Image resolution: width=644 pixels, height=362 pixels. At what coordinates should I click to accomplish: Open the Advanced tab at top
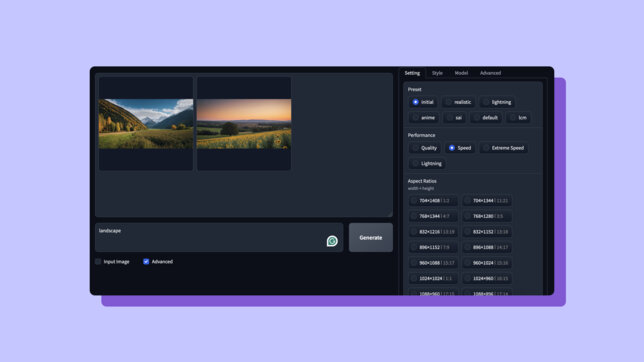[490, 73]
